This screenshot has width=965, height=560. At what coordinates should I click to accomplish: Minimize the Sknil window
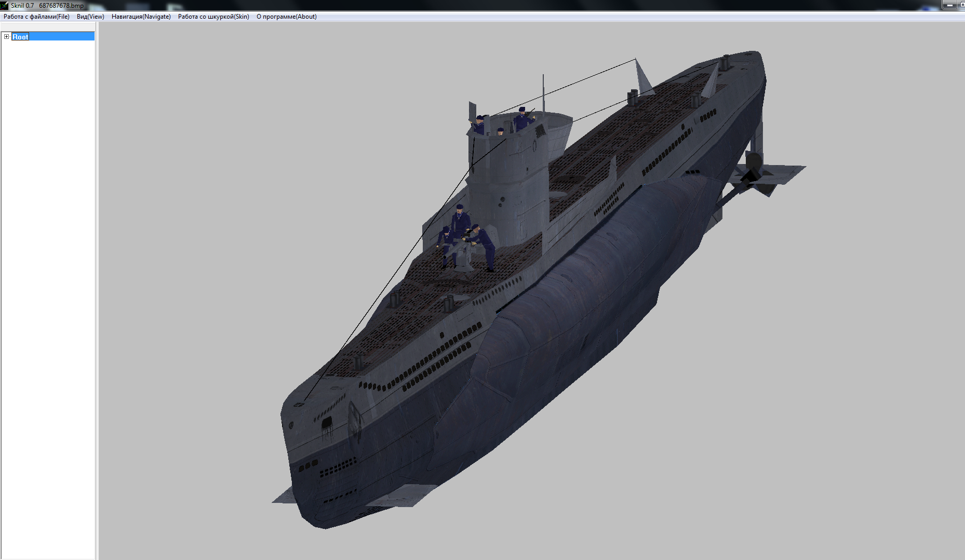point(949,5)
